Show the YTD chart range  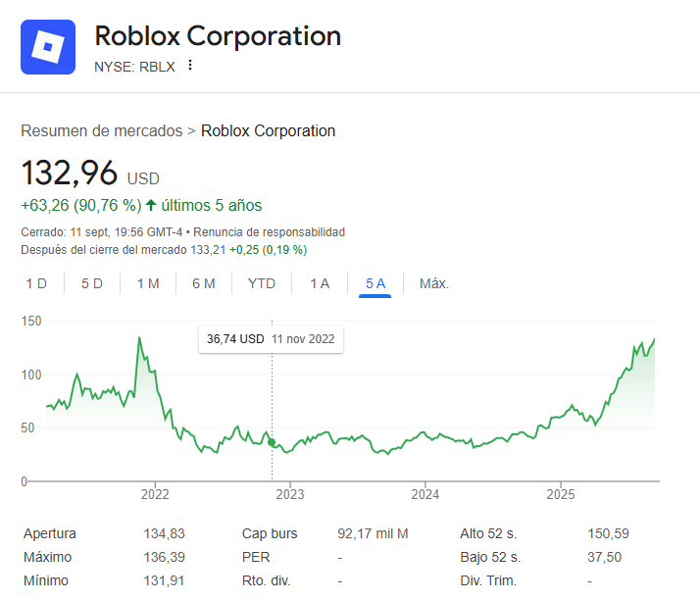(262, 283)
